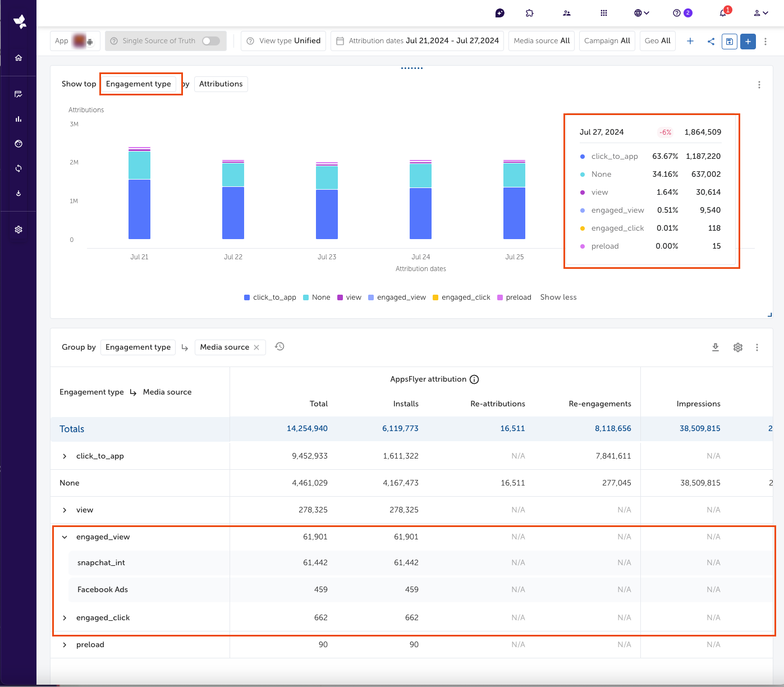Click Show less in chart legend
This screenshot has height=687, width=784.
[558, 297]
